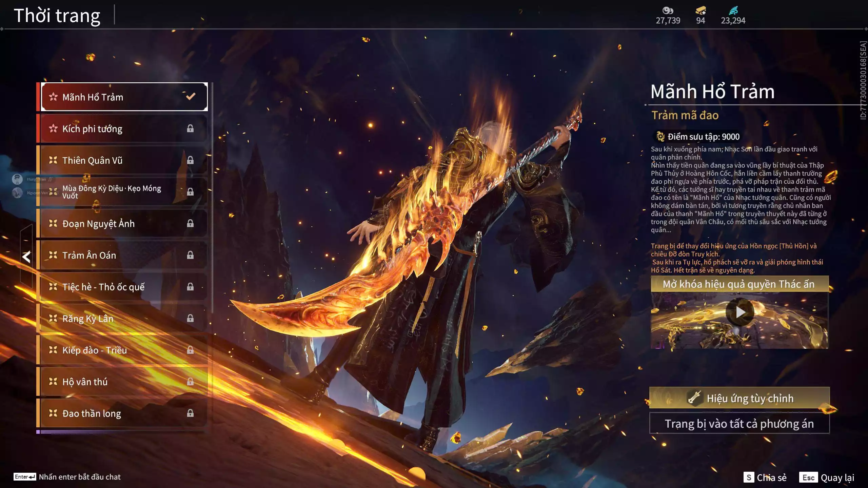Viewport: 868px width, 488px height.
Task: Click the lock icon on Kích phi tướng
Action: [x=190, y=128]
